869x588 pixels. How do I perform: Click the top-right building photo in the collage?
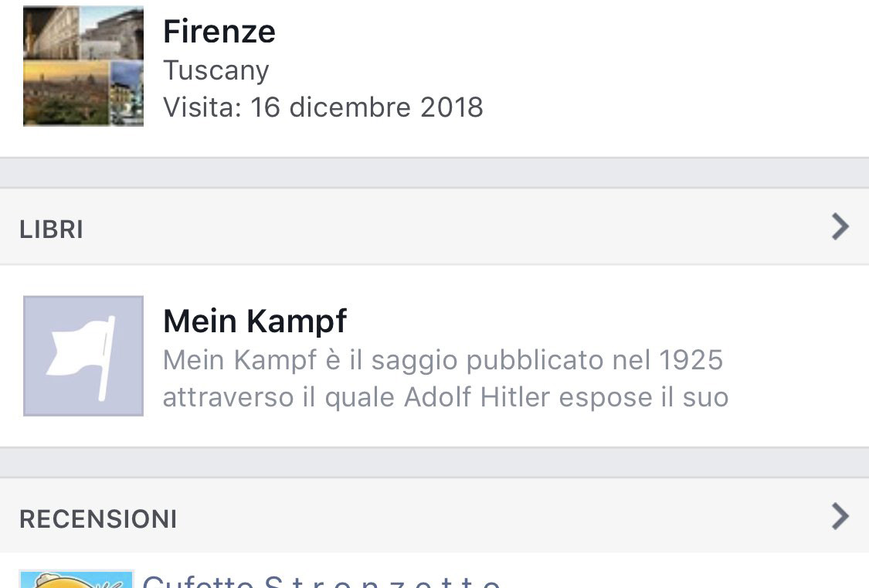112,32
